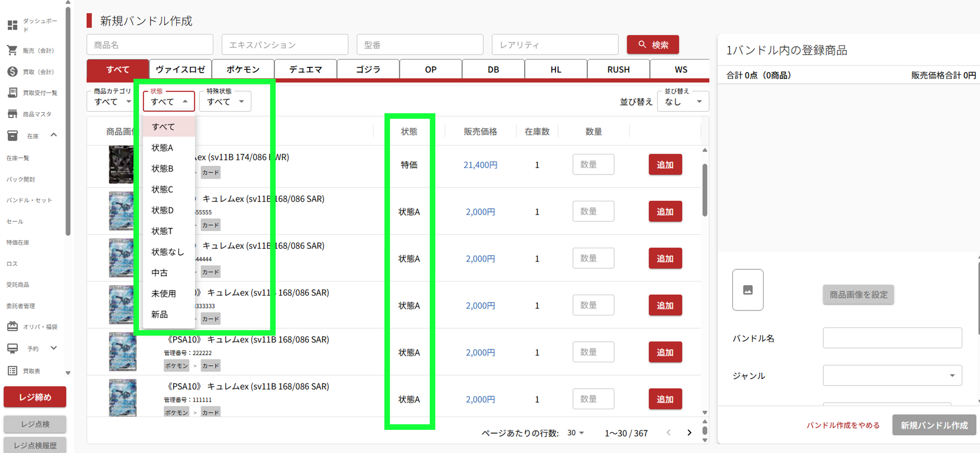Select 状態T from the dropdown list
Viewport: 980px width, 453px height.
[169, 231]
